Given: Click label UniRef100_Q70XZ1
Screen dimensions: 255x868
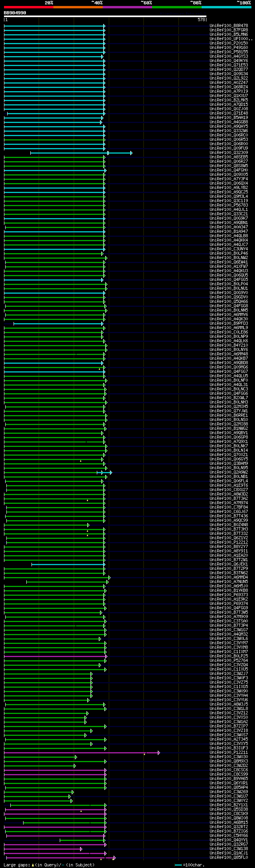Looking at the screenshot, I should [x=229, y=454].
